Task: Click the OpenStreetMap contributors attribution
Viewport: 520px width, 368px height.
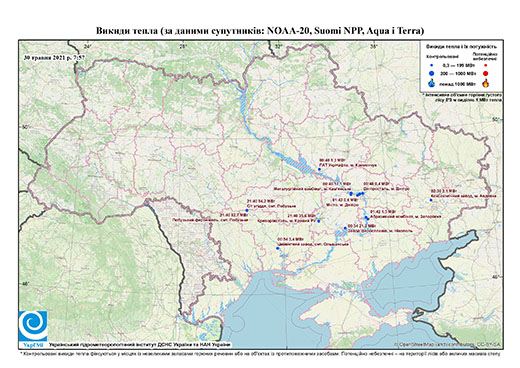Action: click(447, 344)
